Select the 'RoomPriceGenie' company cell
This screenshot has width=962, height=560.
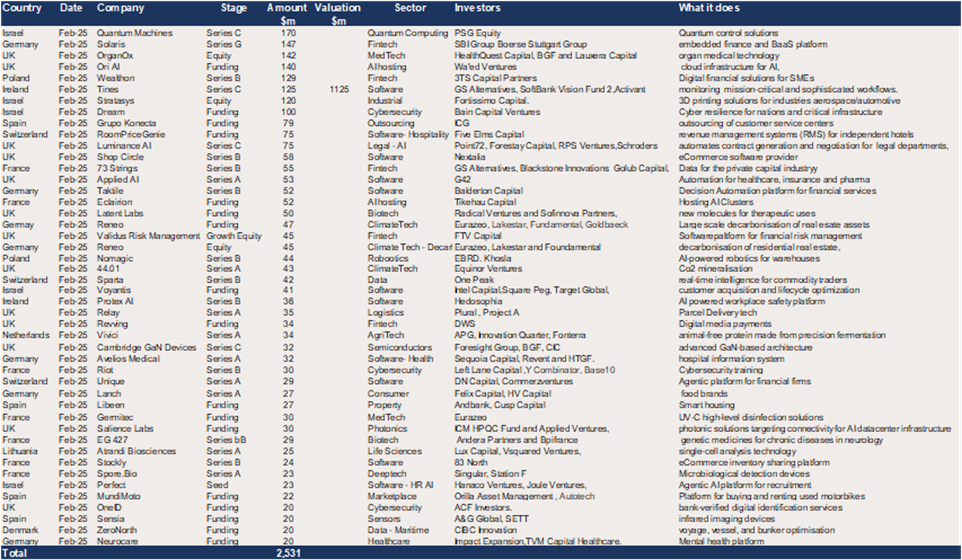tap(130, 135)
